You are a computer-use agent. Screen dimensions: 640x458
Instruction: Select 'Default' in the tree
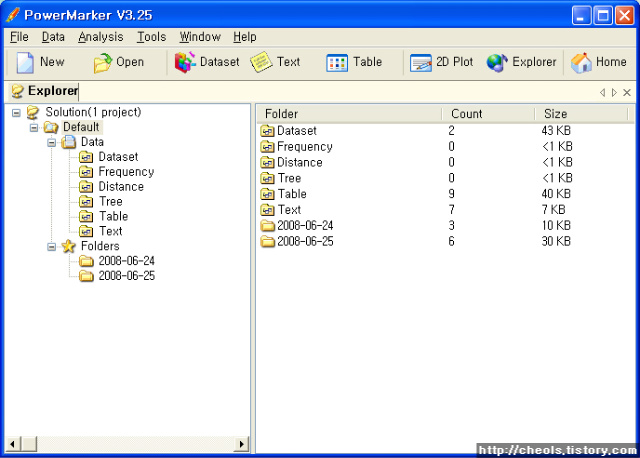click(x=81, y=127)
